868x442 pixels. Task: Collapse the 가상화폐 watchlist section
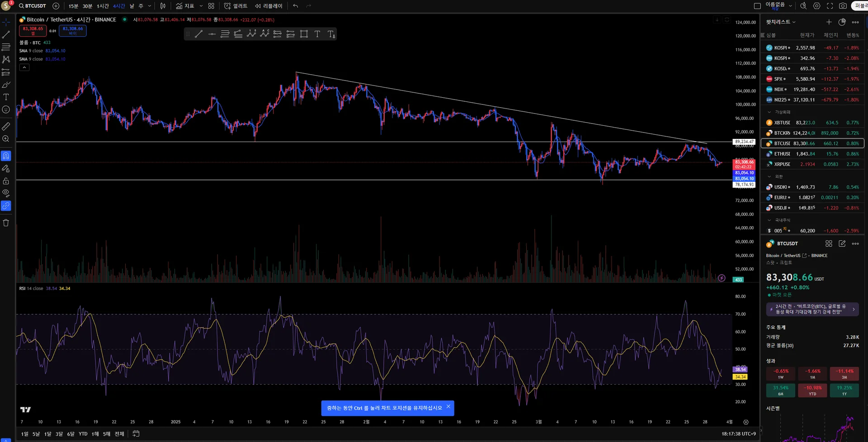tap(769, 112)
